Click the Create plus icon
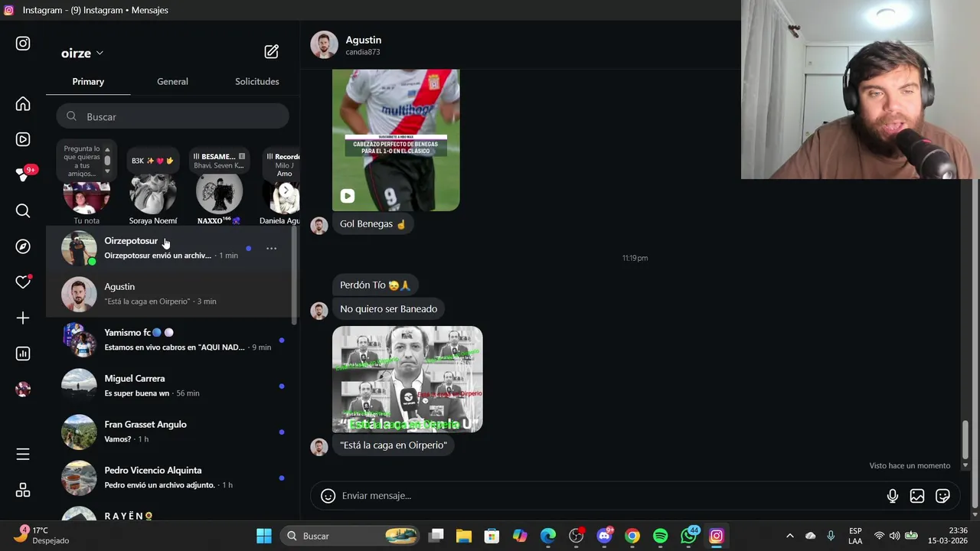This screenshot has width=980, height=551. [x=23, y=318]
